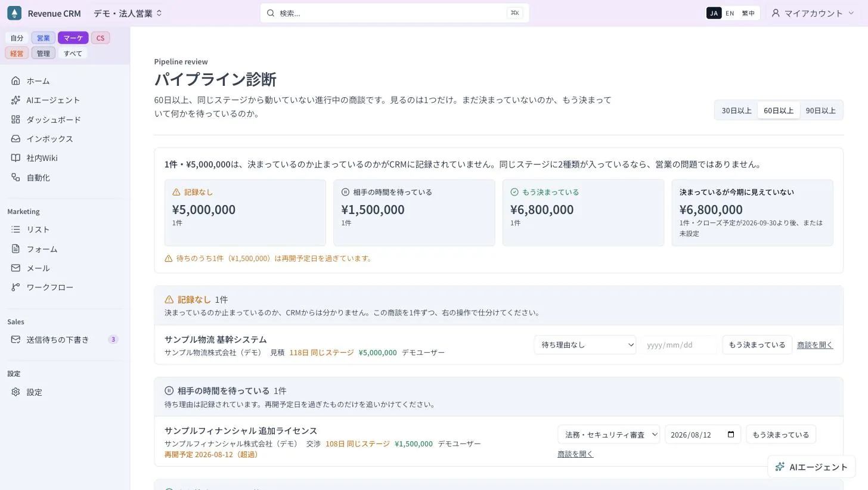Switch language to 繁中

[x=748, y=13]
